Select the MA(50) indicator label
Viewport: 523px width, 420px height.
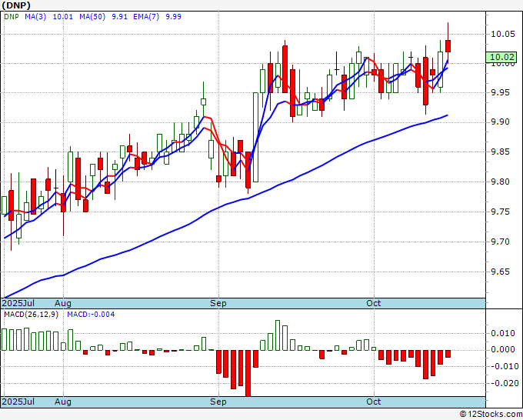pyautogui.click(x=92, y=16)
